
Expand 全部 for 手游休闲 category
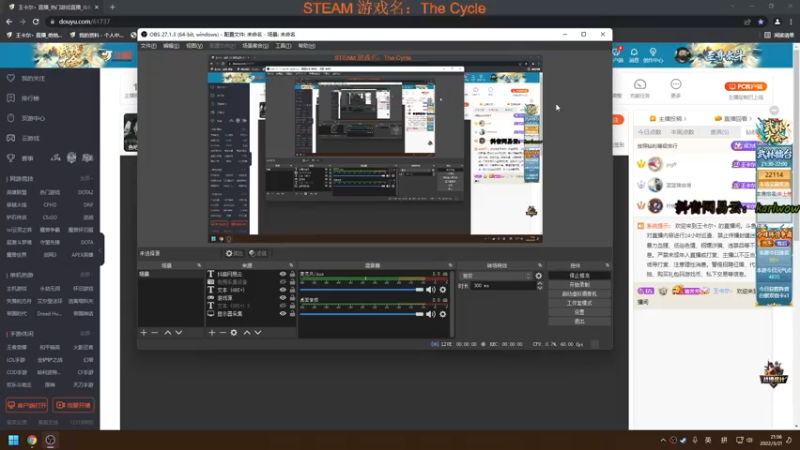86,333
